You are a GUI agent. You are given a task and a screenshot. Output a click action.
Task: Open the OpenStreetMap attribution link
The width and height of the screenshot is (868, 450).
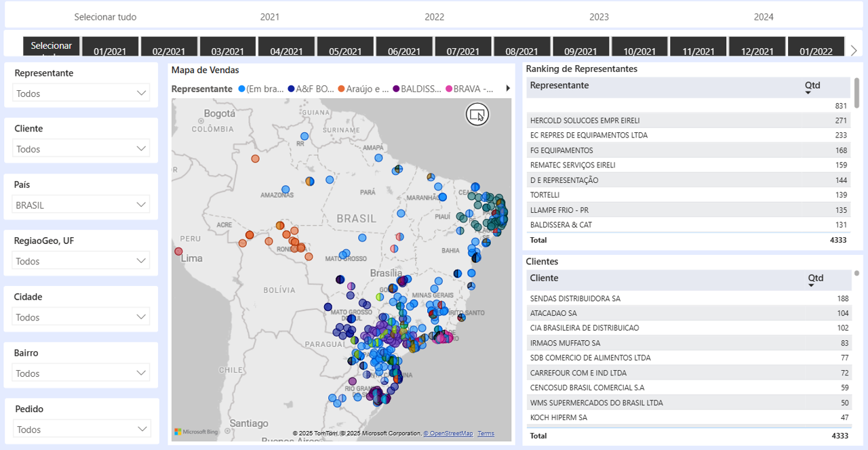point(448,433)
